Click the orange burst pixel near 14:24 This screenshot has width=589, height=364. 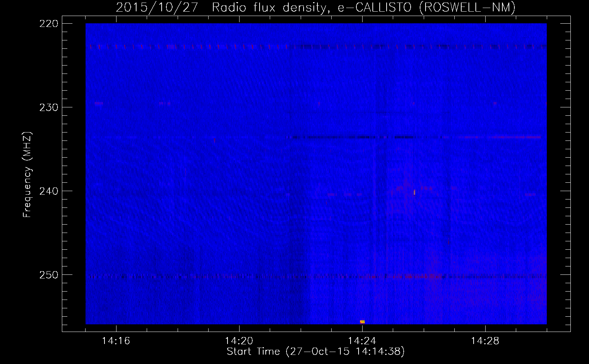[x=362, y=322]
